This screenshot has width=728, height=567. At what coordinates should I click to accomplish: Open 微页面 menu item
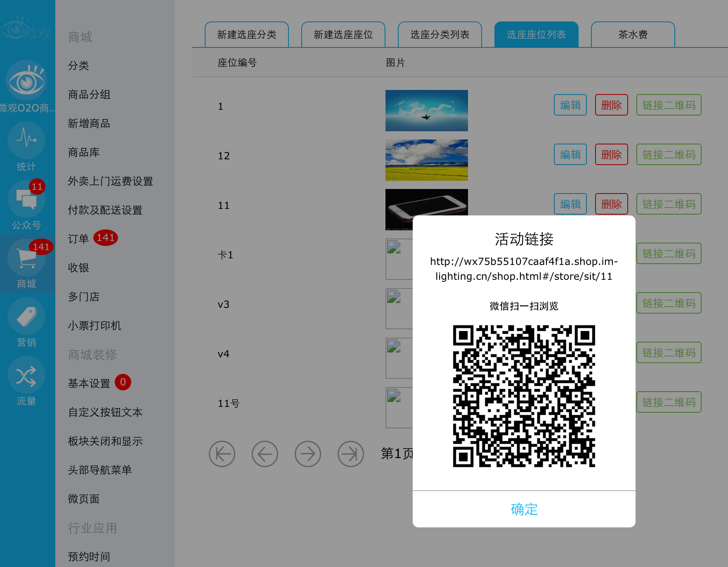pyautogui.click(x=84, y=499)
